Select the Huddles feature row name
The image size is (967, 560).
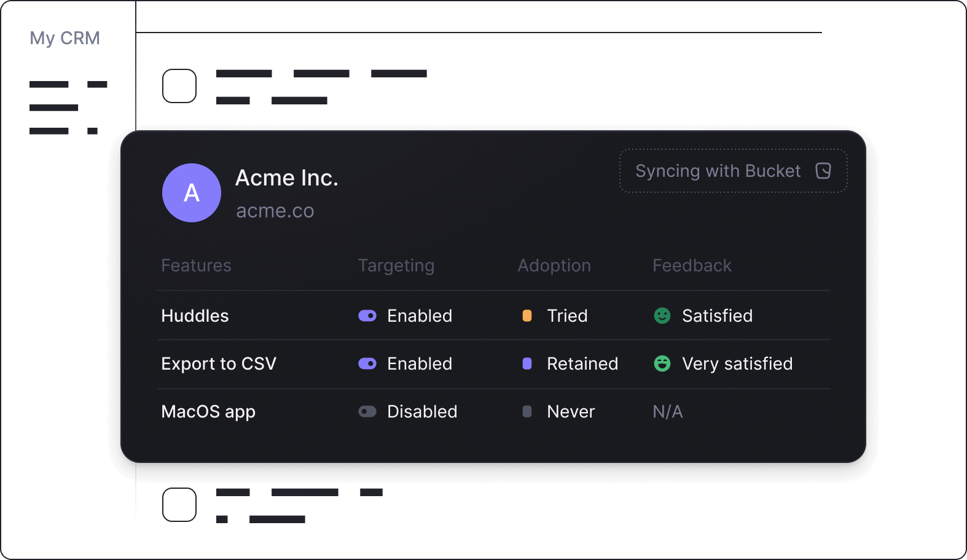pos(195,316)
